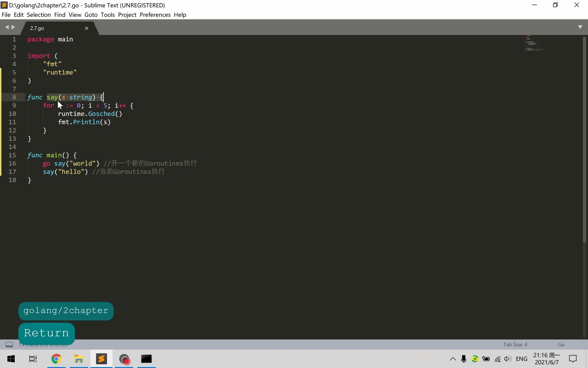Switch to Google Chrome on taskbar

tap(56, 359)
